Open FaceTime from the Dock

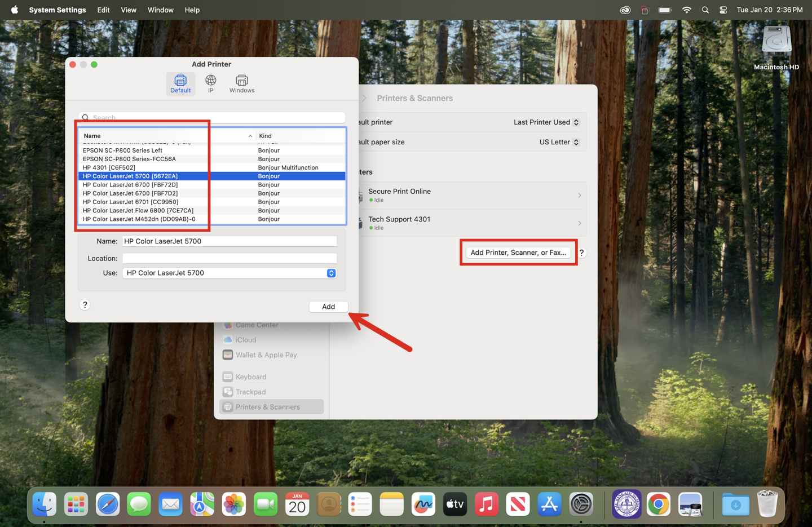click(x=266, y=504)
